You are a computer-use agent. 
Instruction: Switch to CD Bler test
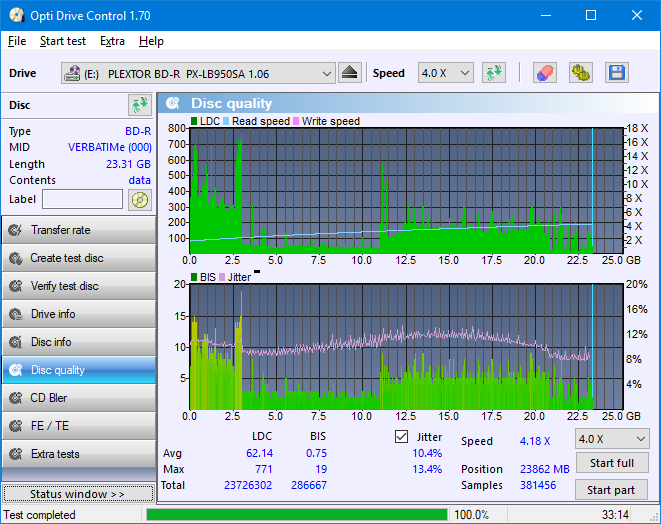(x=79, y=398)
